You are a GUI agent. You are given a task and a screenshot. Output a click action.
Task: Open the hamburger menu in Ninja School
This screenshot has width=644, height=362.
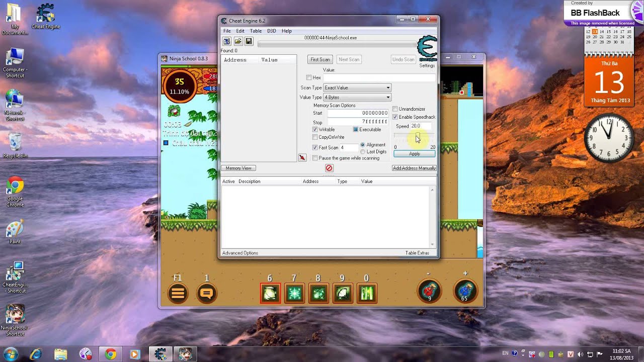tap(178, 294)
